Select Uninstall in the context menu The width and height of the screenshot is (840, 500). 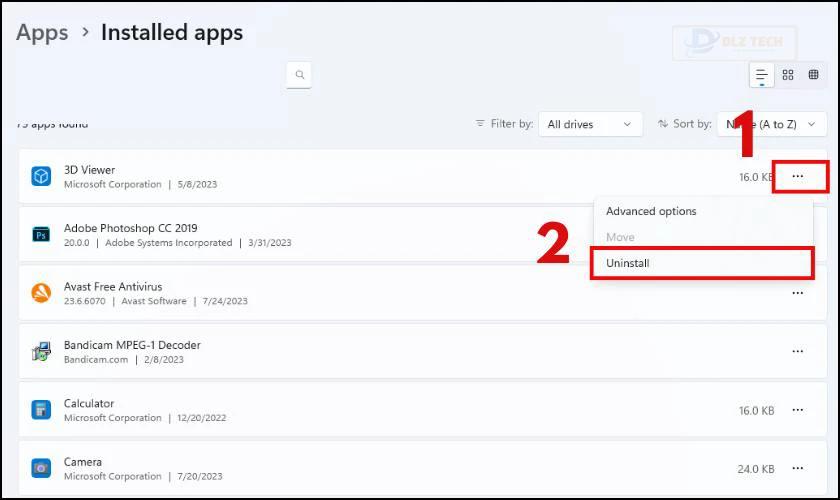[702, 263]
